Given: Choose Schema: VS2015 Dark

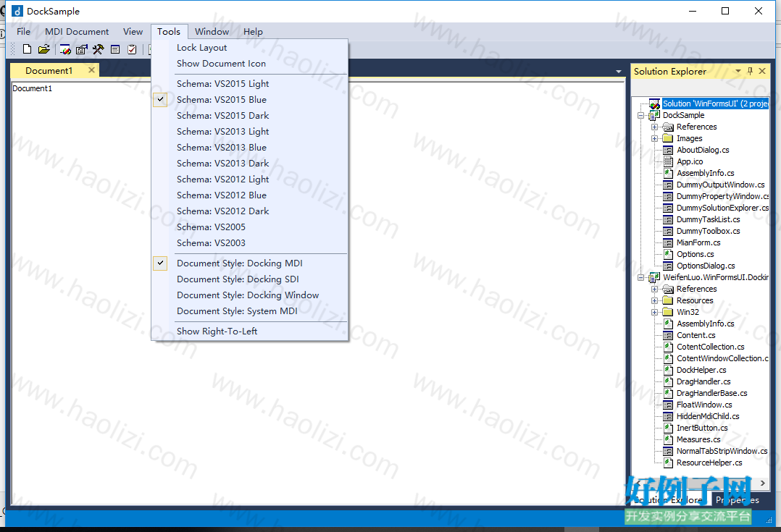Looking at the screenshot, I should coord(249,116).
